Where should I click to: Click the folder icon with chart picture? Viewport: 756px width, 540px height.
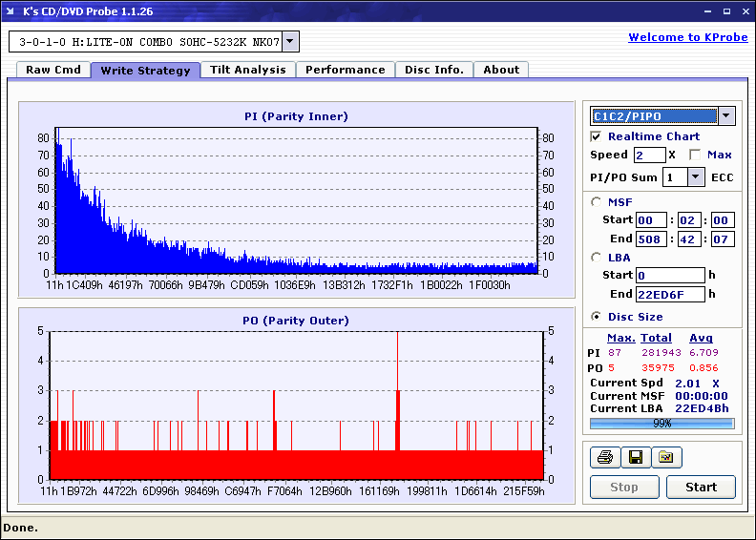(666, 458)
